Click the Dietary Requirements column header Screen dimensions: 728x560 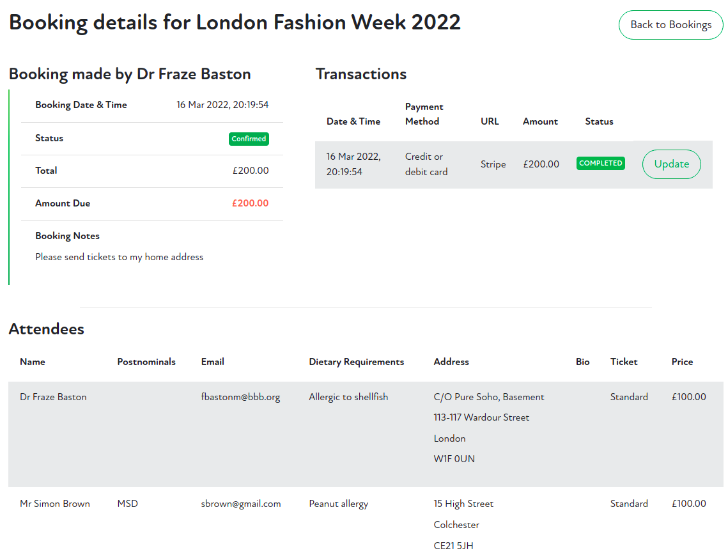356,362
